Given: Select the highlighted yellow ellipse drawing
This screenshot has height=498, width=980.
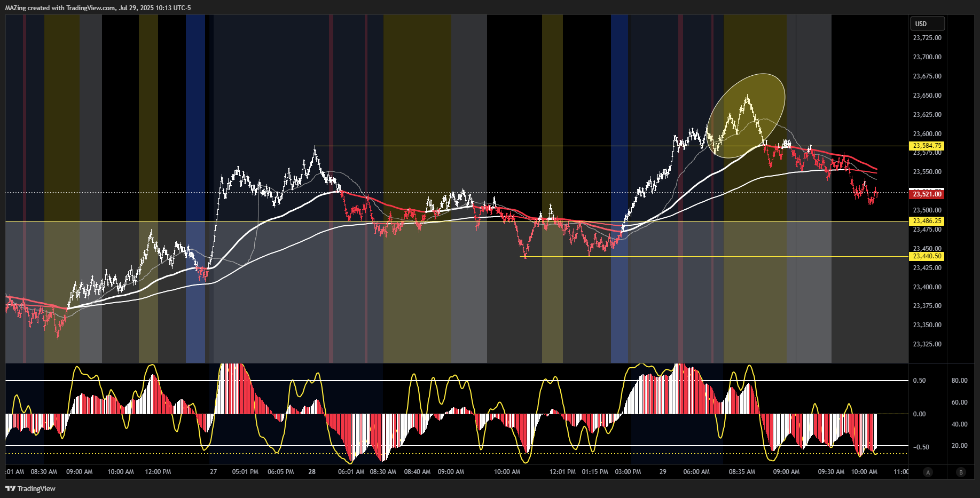Looking at the screenshot, I should coord(746,116).
